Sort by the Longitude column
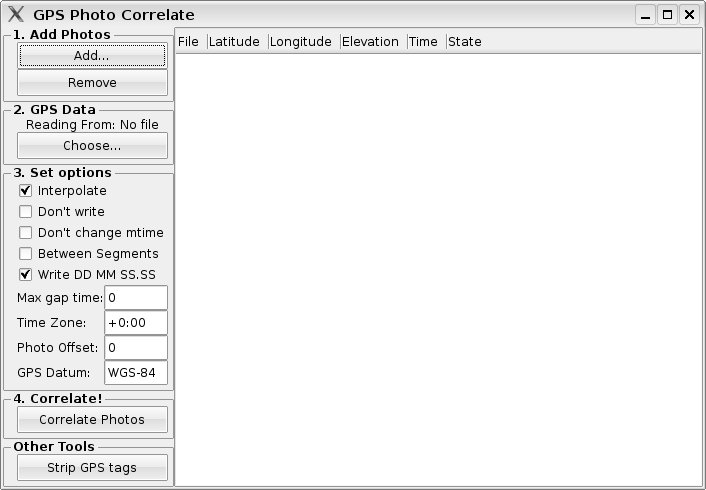The height and width of the screenshot is (490, 706). [x=303, y=42]
